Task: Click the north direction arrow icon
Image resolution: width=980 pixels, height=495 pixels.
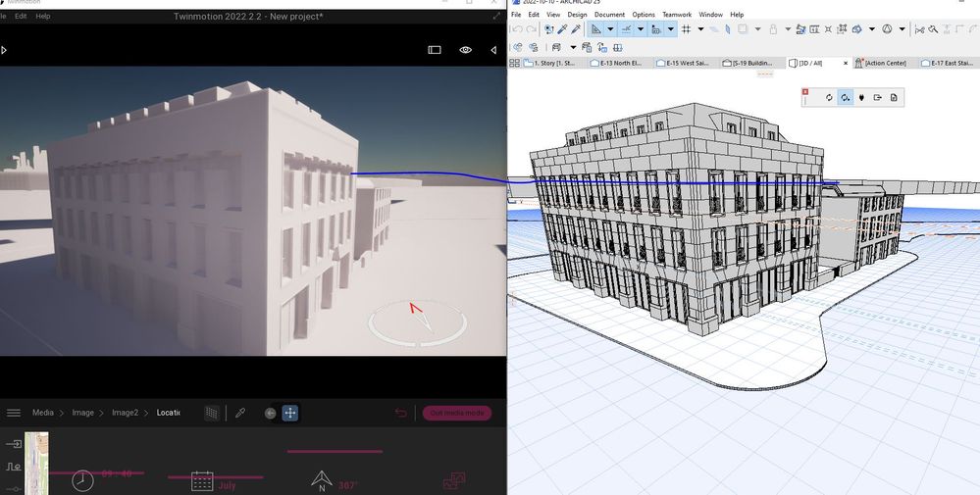Action: click(321, 480)
